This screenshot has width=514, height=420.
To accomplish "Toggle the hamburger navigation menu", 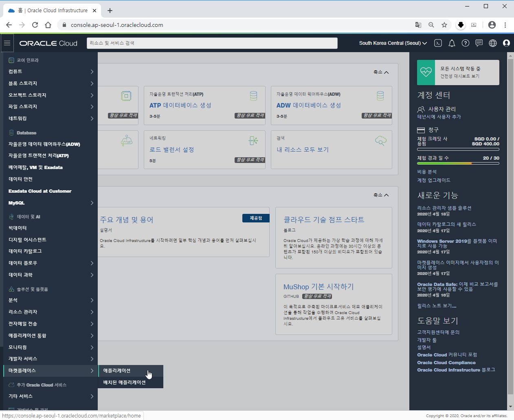I will click(7, 43).
